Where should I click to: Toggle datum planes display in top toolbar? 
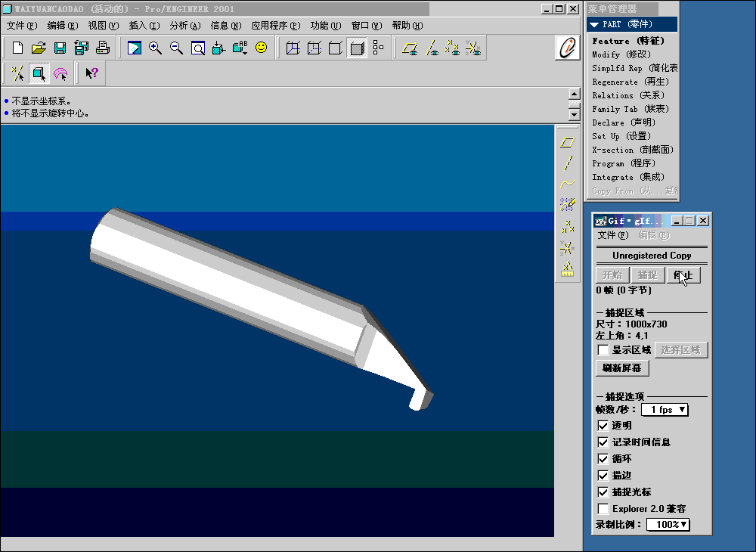click(410, 48)
